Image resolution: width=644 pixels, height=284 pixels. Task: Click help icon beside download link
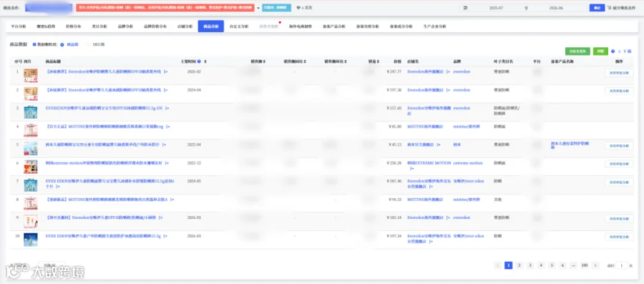pyautogui.click(x=613, y=52)
